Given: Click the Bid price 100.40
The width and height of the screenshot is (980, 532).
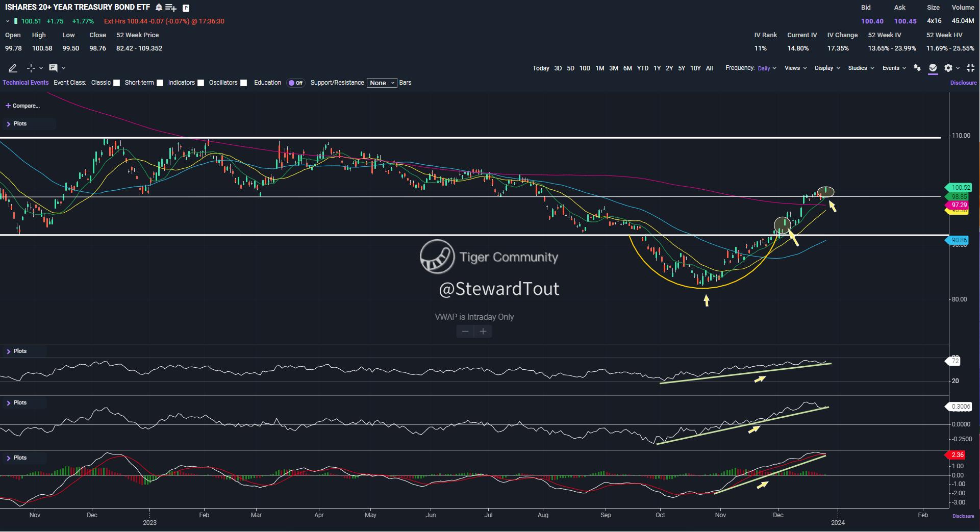Looking at the screenshot, I should pyautogui.click(x=872, y=21).
